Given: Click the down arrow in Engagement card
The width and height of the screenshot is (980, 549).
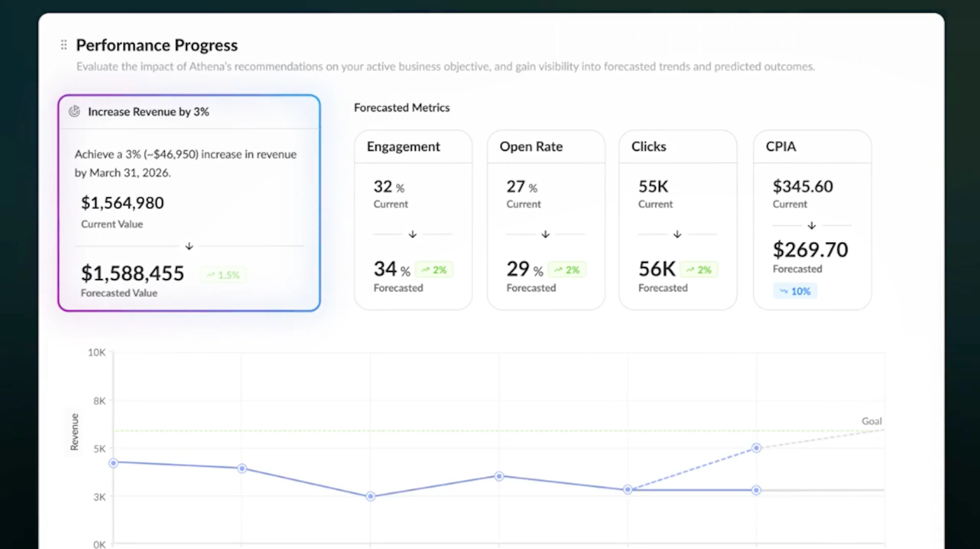Looking at the screenshot, I should pos(412,234).
